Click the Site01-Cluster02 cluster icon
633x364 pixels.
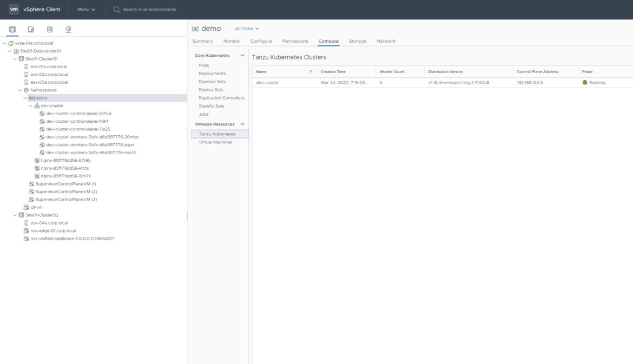[x=22, y=215]
